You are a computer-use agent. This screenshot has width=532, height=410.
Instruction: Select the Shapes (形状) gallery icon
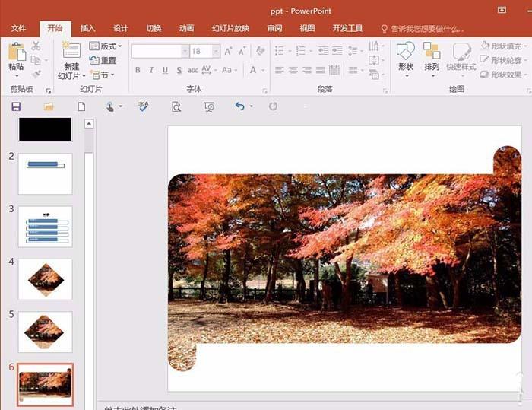(x=406, y=52)
